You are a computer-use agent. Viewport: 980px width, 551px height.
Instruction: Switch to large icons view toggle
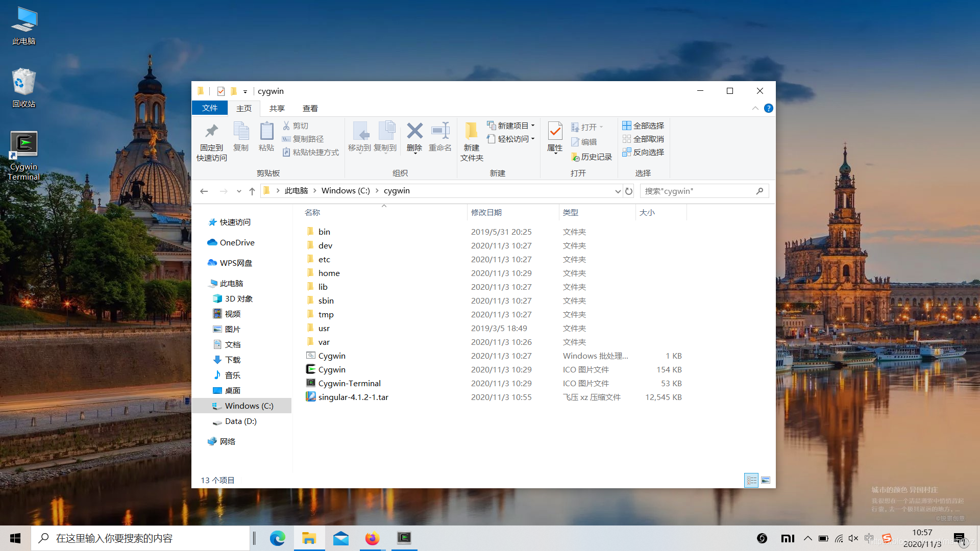(766, 480)
